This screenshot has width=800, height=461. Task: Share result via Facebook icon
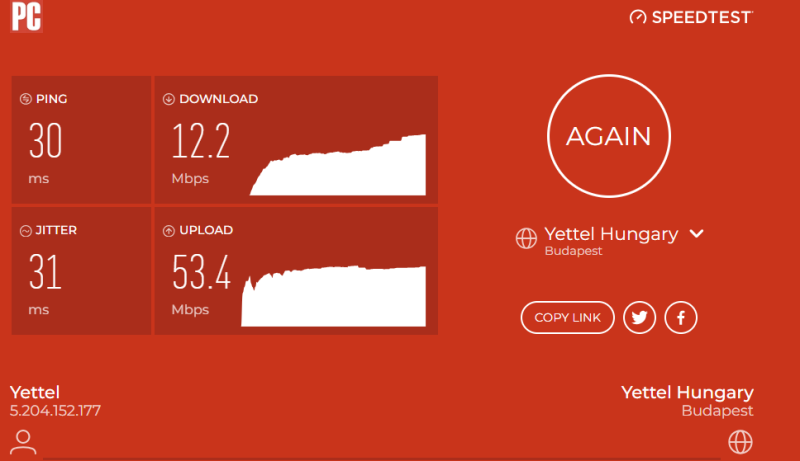coord(681,318)
